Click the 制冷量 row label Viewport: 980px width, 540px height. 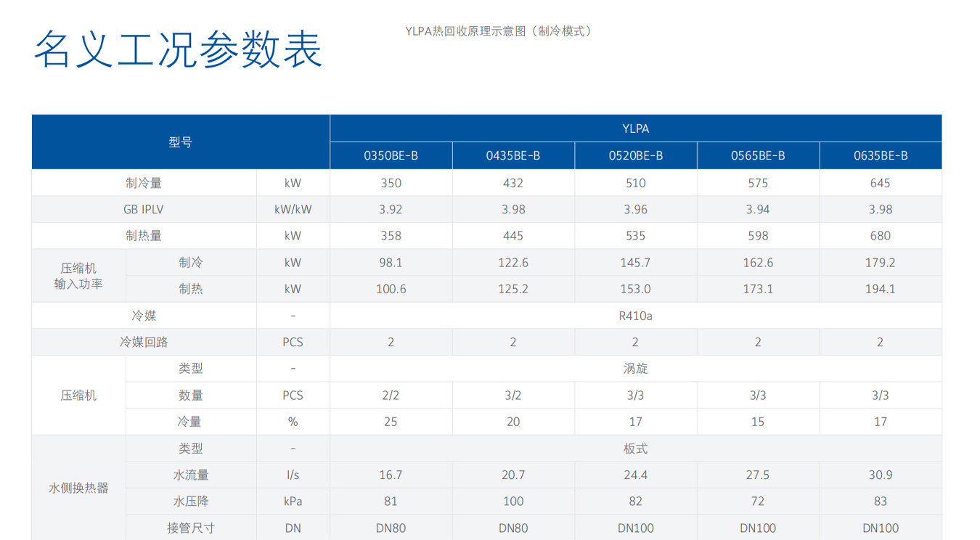144,183
